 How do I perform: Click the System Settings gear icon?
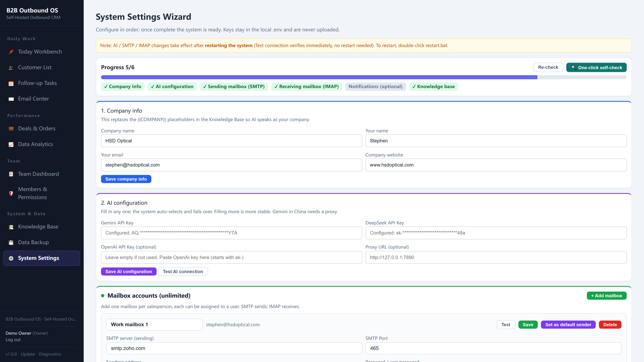[x=11, y=258]
